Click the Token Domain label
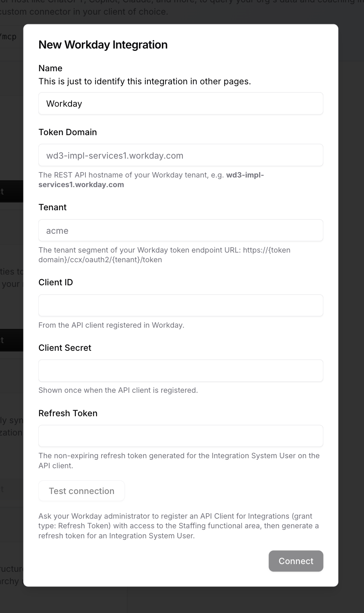The height and width of the screenshot is (613, 364). tap(68, 132)
